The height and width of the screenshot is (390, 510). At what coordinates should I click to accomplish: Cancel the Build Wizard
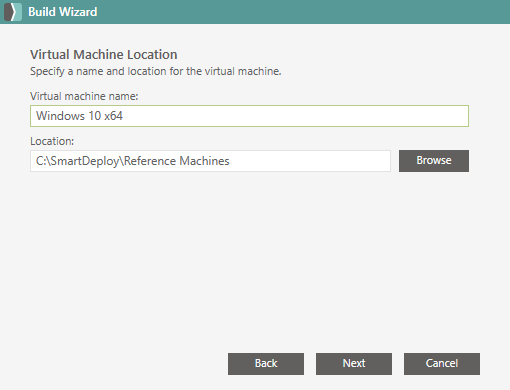pyautogui.click(x=442, y=364)
